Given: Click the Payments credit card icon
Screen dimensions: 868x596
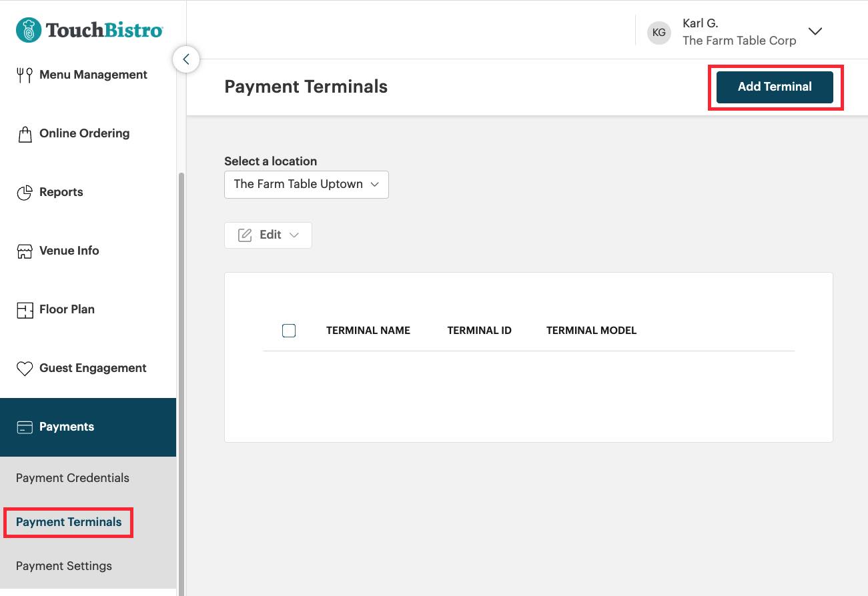Looking at the screenshot, I should pyautogui.click(x=25, y=427).
